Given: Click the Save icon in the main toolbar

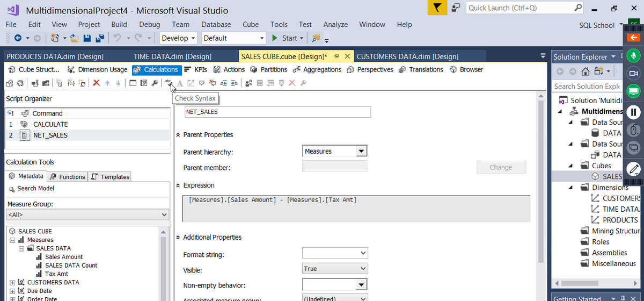Looking at the screenshot, I should (87, 38).
